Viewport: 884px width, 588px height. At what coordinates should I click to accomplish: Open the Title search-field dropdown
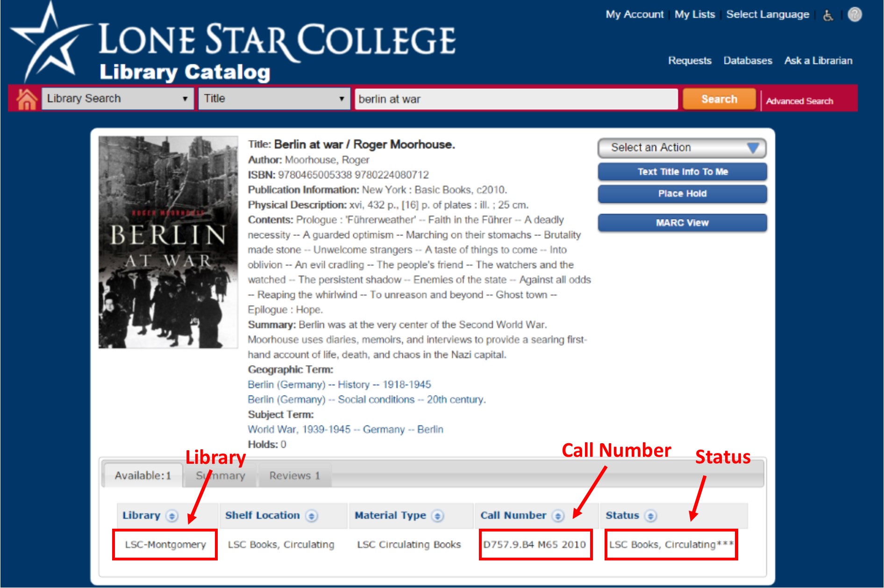(274, 99)
